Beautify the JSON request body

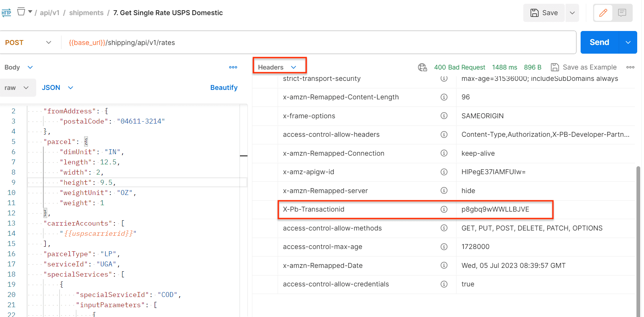[x=224, y=88]
